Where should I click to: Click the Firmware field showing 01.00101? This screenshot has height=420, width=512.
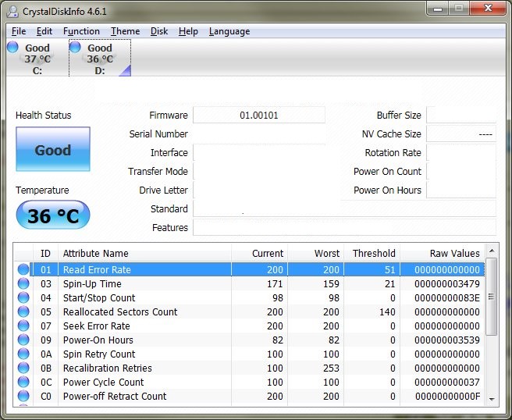(x=258, y=116)
